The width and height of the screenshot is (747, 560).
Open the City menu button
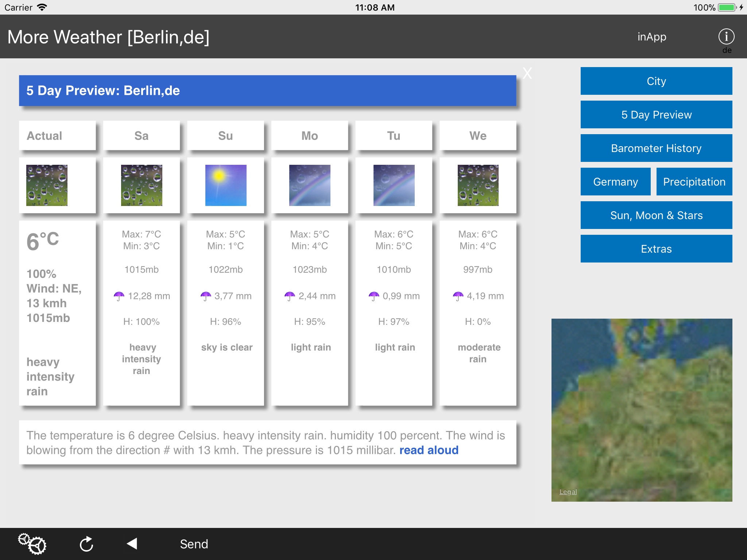(x=656, y=81)
